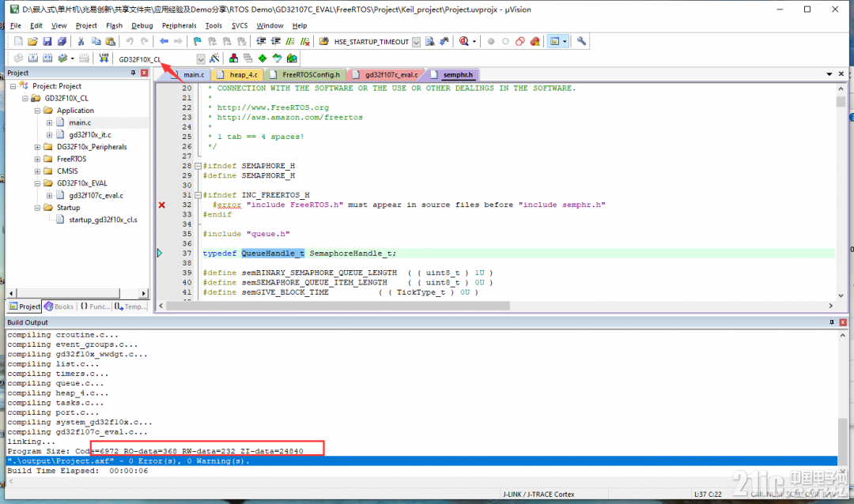Uncomment the selection with the red-x comment icon
854x504 pixels.
coord(305,41)
